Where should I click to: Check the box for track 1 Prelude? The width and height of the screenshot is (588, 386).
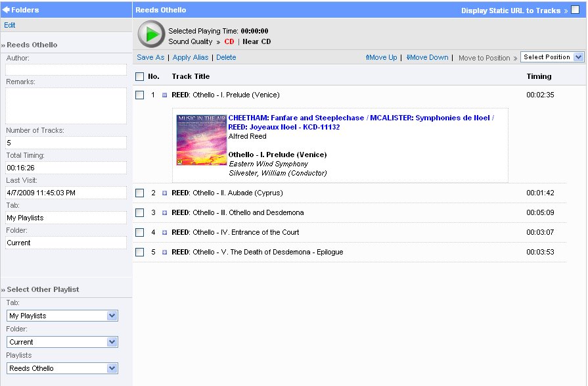[139, 95]
